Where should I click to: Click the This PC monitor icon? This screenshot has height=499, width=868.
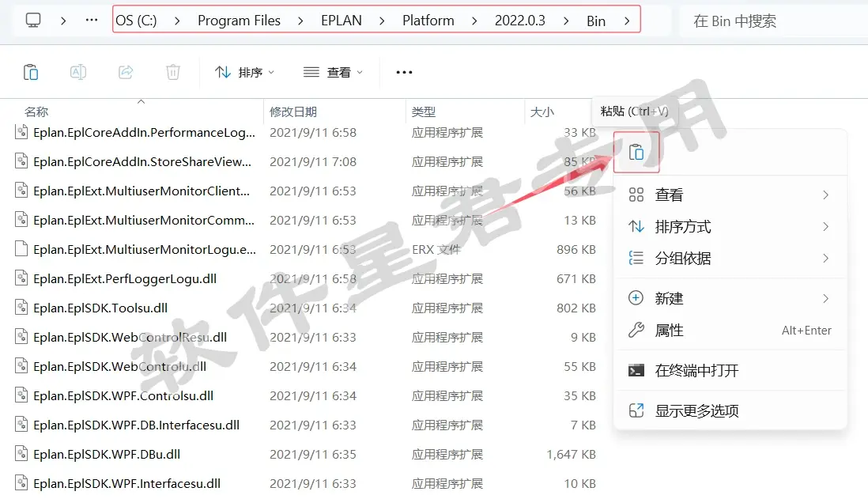(x=33, y=21)
